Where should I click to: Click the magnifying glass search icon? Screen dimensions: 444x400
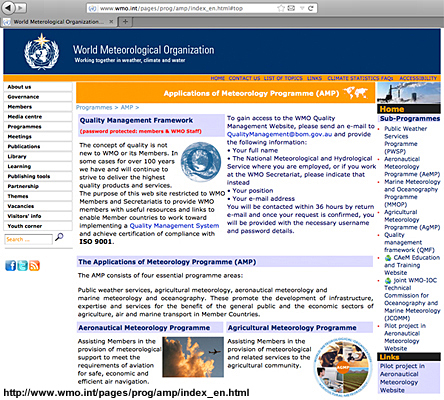[59, 237]
